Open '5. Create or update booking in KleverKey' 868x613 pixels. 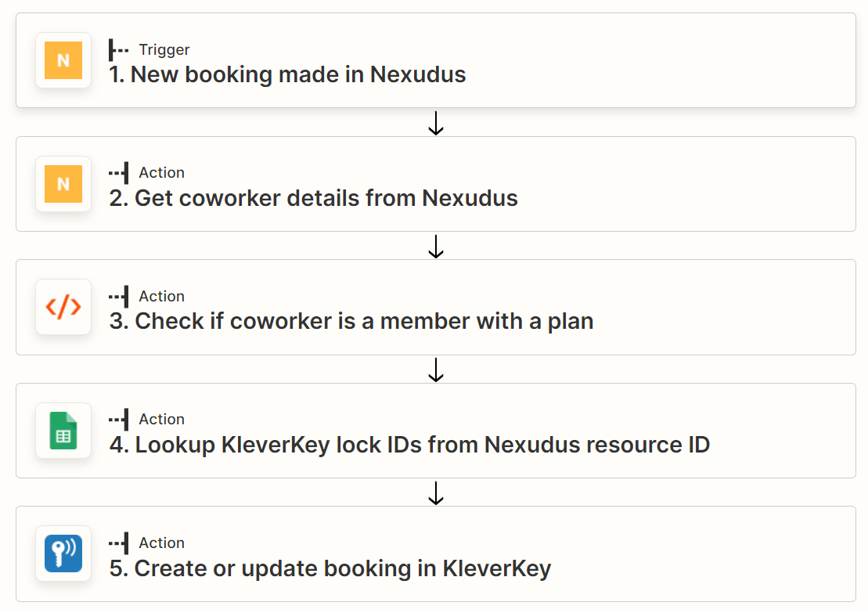436,554
